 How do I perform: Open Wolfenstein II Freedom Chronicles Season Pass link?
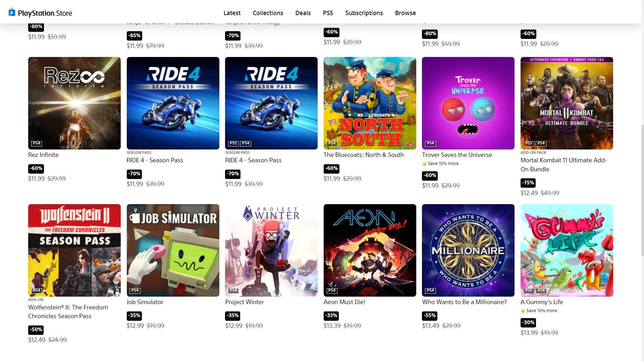[68, 312]
